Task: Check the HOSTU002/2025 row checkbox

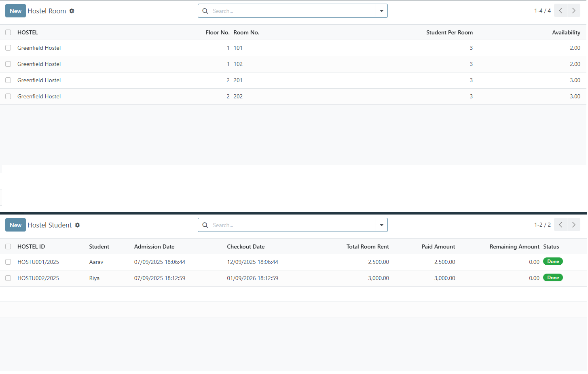Action: pyautogui.click(x=8, y=278)
